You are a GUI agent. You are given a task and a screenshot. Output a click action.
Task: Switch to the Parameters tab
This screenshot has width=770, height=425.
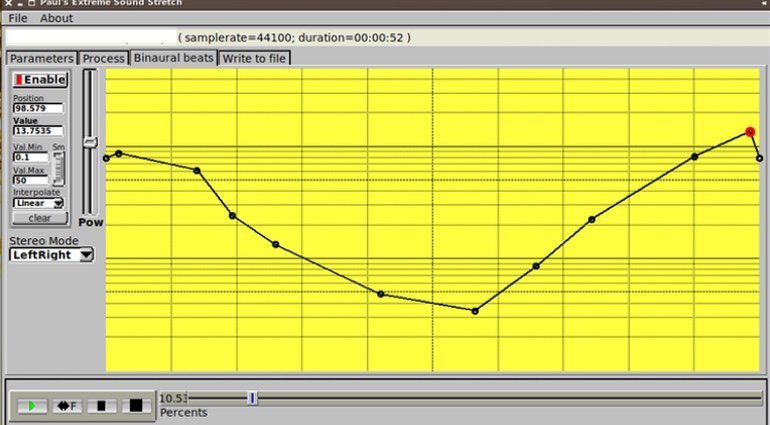click(x=41, y=58)
